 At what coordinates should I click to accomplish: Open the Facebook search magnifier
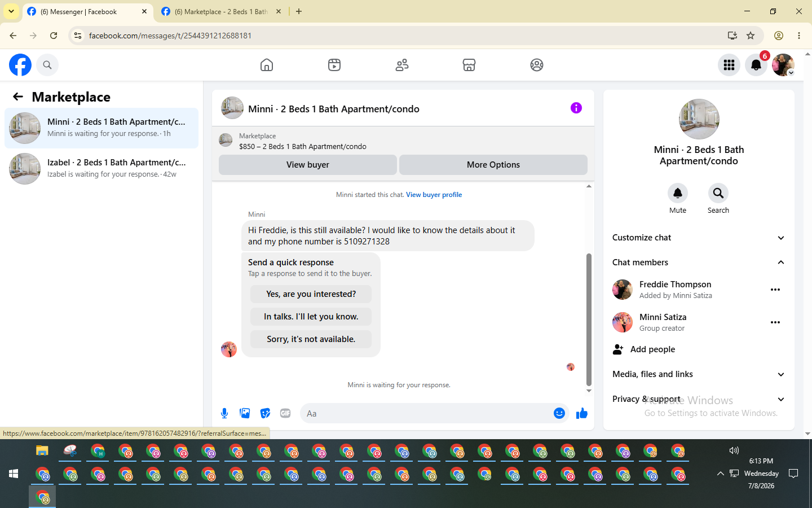click(47, 65)
